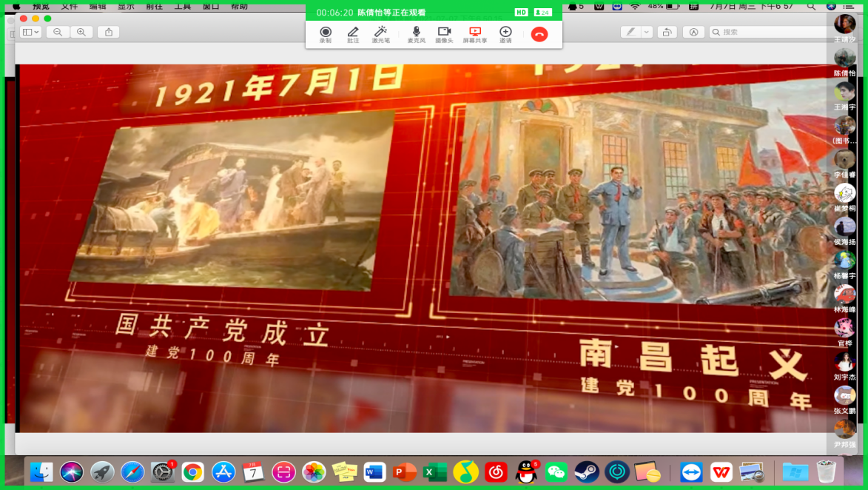Open Microsoft Word from the Dock
This screenshot has height=490, width=868.
tap(374, 471)
